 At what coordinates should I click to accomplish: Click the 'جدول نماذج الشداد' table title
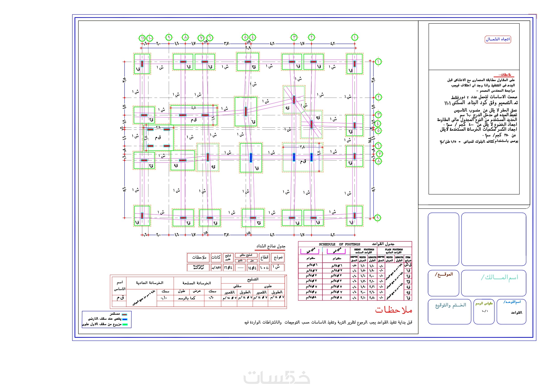(270, 246)
